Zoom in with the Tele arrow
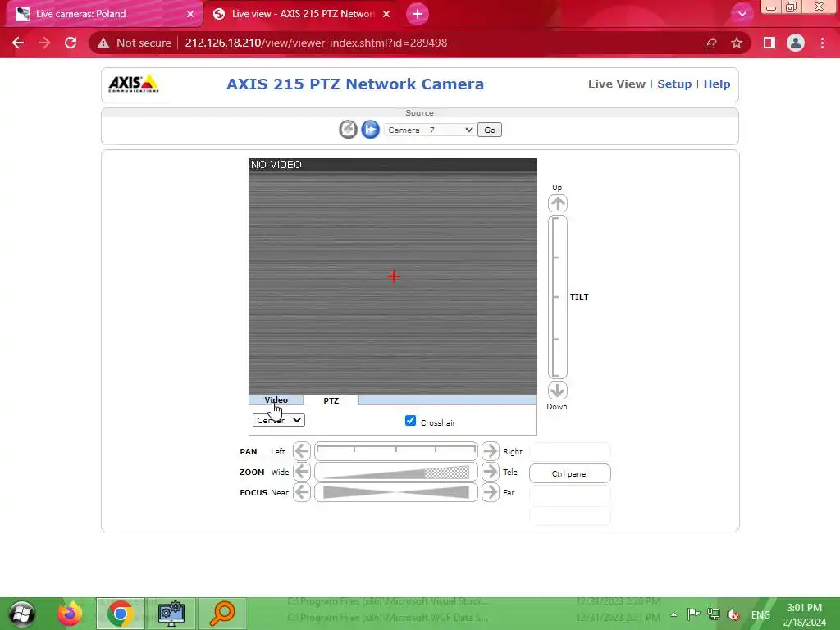This screenshot has height=630, width=840. tap(491, 472)
